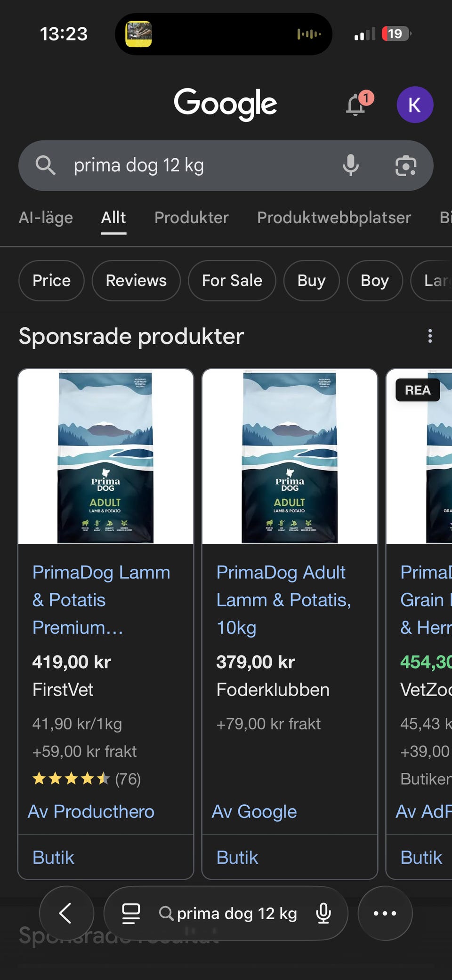This screenshot has width=452, height=980.
Task: Open the purple K account avatar
Action: [414, 105]
